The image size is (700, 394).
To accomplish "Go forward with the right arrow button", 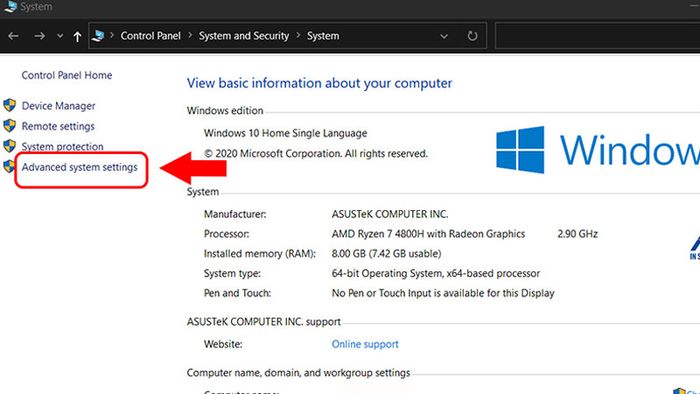I will coord(39,36).
